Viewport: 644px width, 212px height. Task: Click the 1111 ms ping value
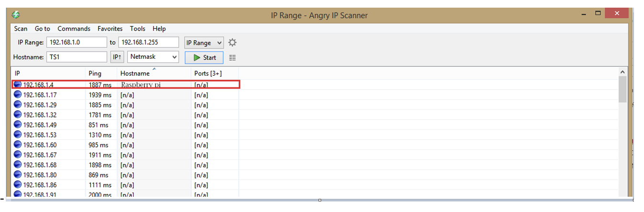100,185
